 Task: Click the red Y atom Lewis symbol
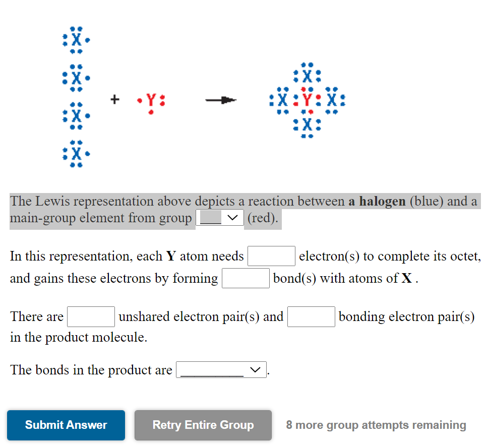tap(150, 100)
